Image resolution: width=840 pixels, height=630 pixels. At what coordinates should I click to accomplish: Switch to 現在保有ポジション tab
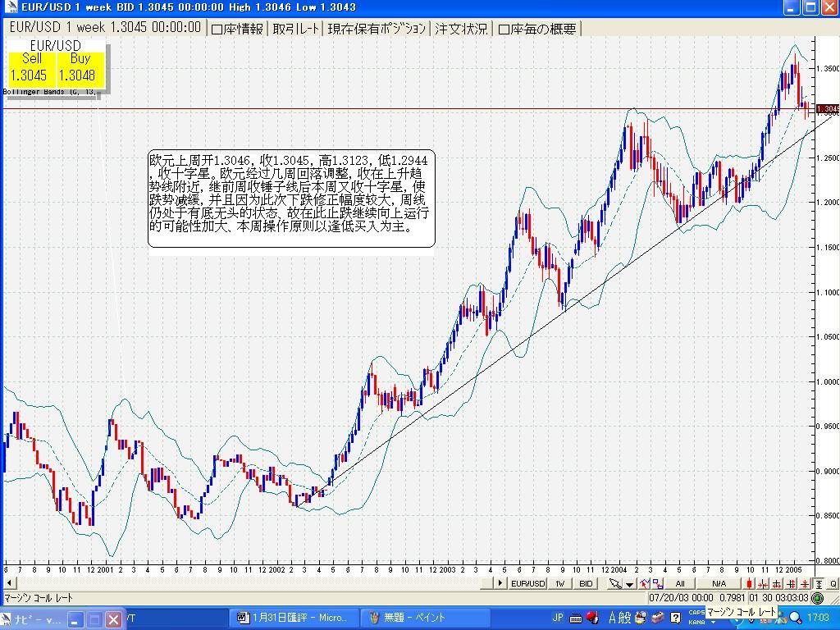point(377,29)
